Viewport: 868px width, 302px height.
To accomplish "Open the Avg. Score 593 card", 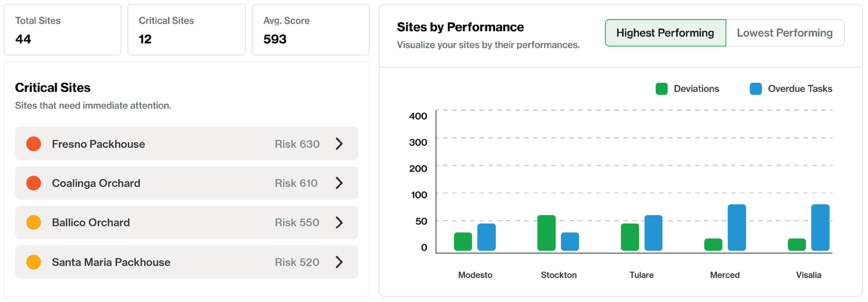I will 311,30.
